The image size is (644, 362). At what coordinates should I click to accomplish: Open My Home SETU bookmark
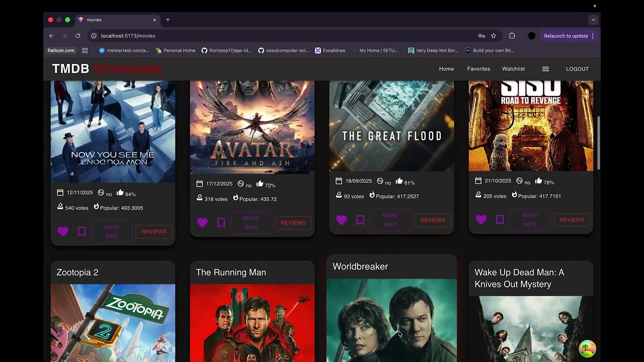375,50
